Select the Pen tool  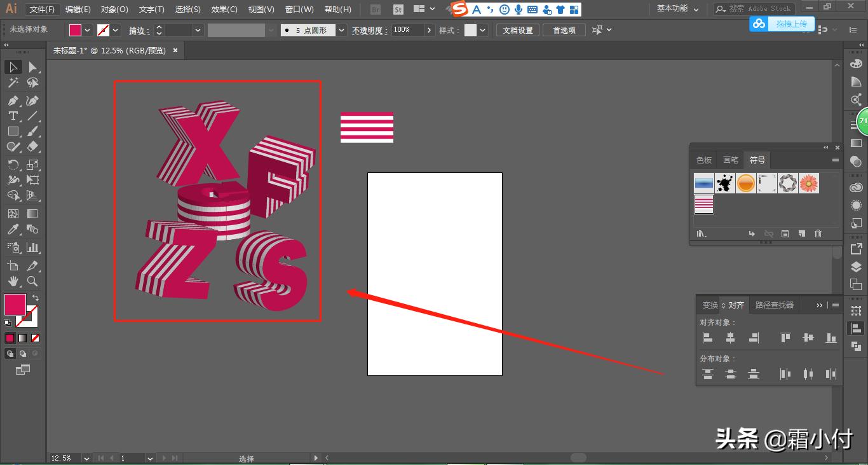pyautogui.click(x=13, y=101)
